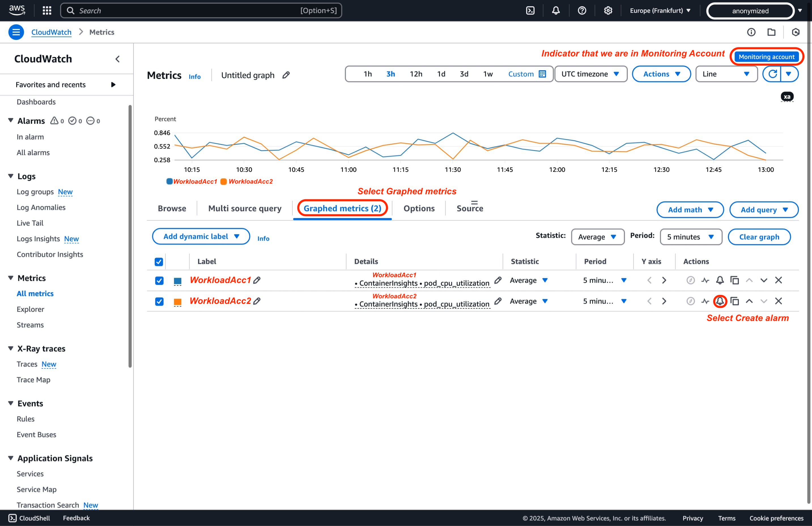The height and width of the screenshot is (526, 812).
Task: Click the Clear graph button
Action: (759, 237)
